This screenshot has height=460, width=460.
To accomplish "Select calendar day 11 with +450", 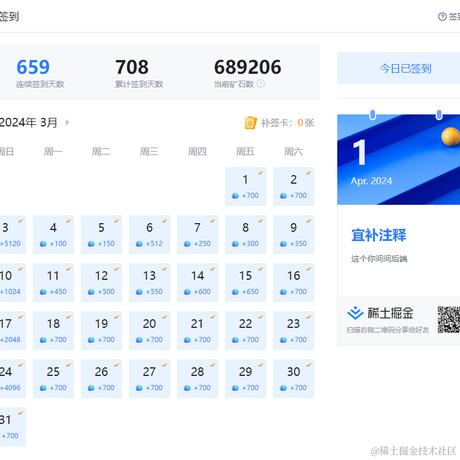I will pyautogui.click(x=53, y=282).
